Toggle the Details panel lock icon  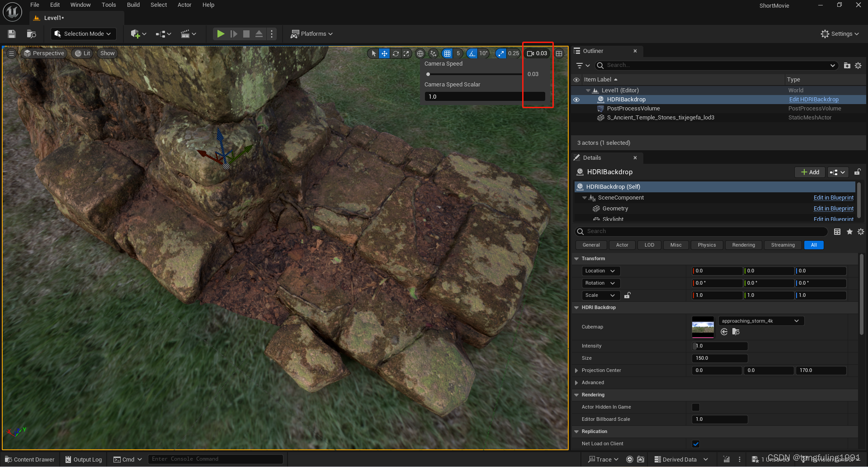pyautogui.click(x=857, y=172)
